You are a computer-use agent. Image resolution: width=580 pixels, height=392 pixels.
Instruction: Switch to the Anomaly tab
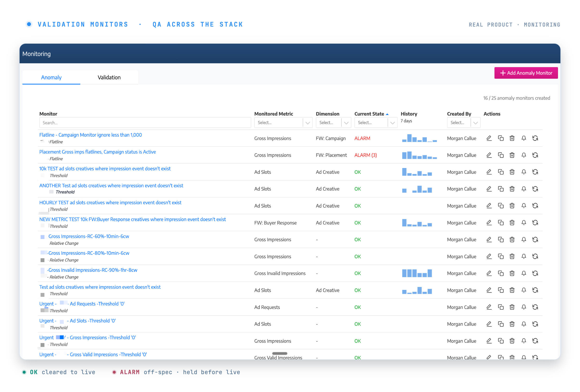51,77
